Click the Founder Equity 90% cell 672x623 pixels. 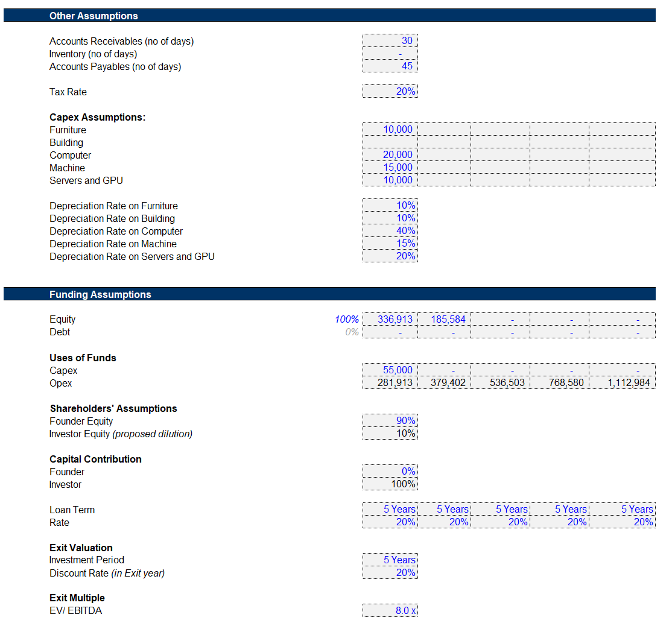coord(390,421)
